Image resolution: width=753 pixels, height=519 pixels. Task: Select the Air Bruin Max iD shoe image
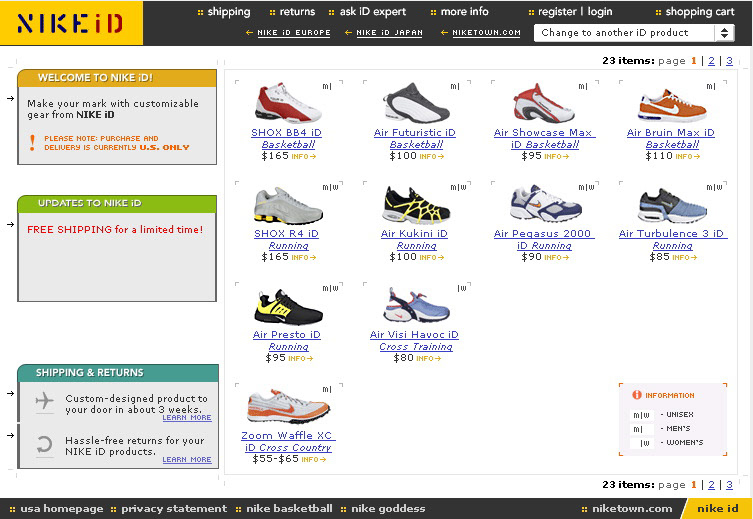(672, 105)
